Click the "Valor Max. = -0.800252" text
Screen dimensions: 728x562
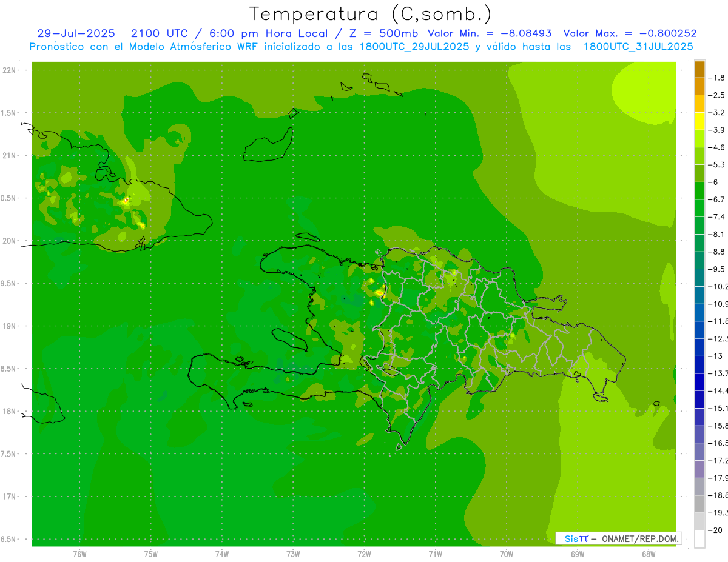coord(630,33)
